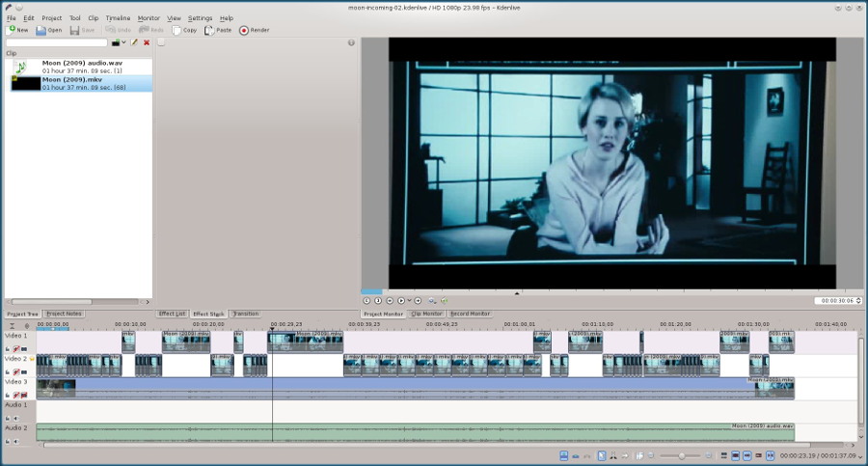Open the Timeline menu
Viewport: 868px width, 466px height.
click(118, 17)
